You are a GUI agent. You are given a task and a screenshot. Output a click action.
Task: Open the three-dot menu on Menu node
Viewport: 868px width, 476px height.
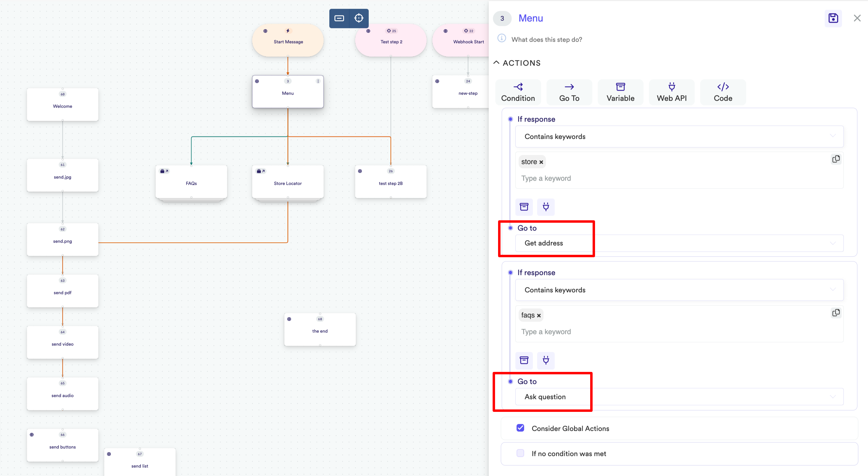[x=318, y=81]
